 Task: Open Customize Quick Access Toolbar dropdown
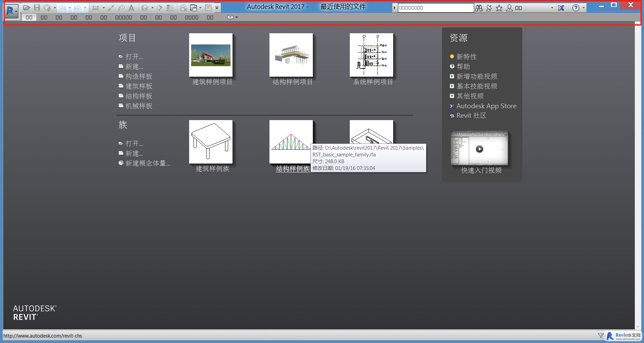(217, 7)
